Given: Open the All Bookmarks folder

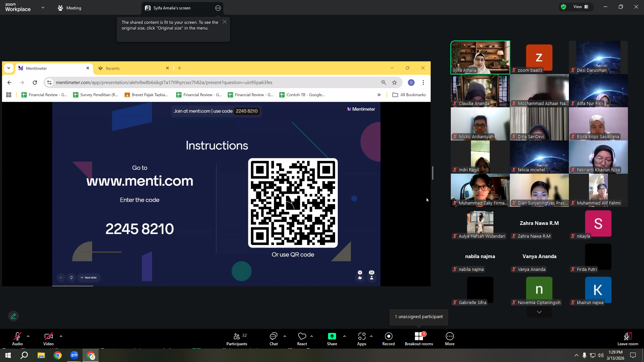Looking at the screenshot, I should click(x=409, y=95).
